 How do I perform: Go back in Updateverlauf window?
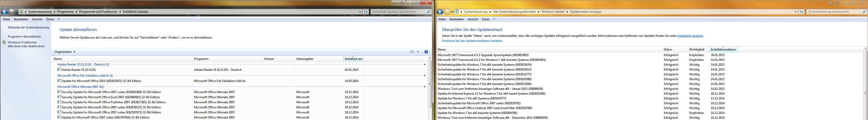440,12
